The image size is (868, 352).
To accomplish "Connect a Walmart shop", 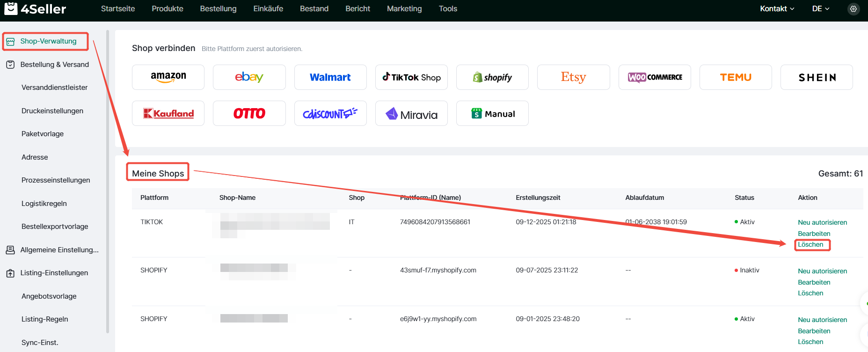I will [x=330, y=77].
